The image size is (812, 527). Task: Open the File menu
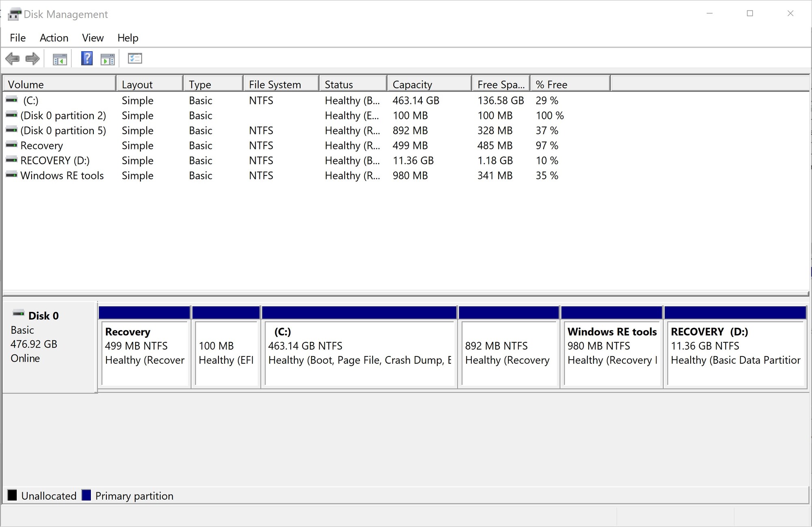tap(17, 38)
